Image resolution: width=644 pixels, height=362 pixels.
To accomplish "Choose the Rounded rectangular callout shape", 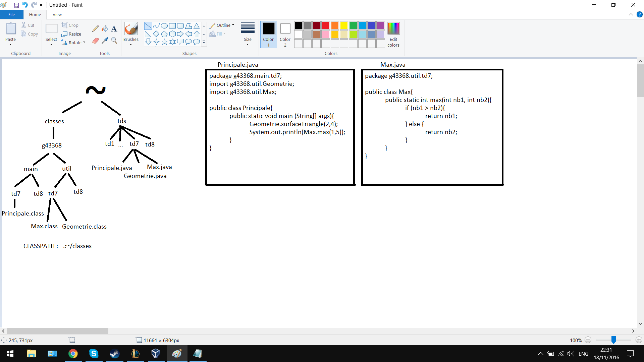I will 180,42.
